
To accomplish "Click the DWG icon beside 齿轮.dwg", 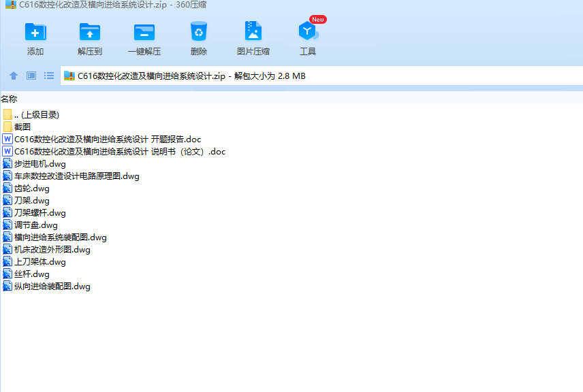I will (7, 188).
